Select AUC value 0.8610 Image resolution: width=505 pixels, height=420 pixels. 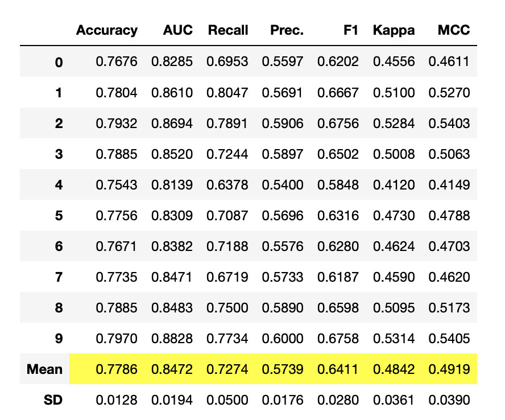click(172, 93)
